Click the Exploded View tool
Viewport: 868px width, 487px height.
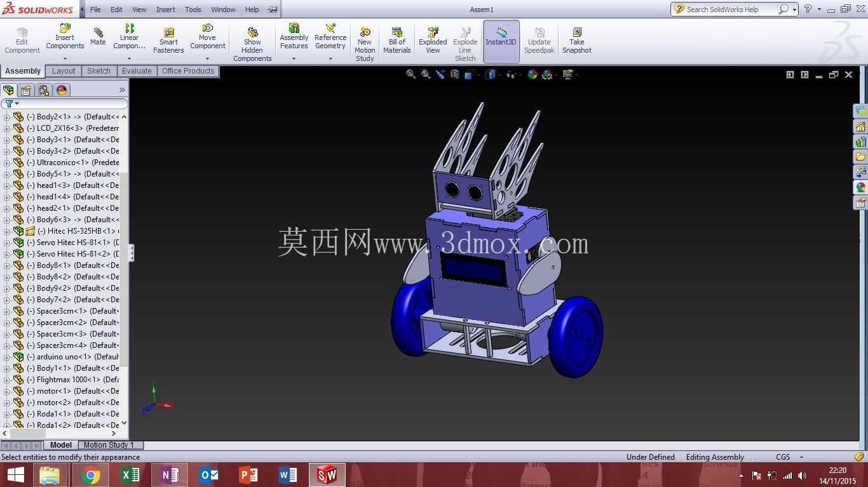[x=433, y=41]
